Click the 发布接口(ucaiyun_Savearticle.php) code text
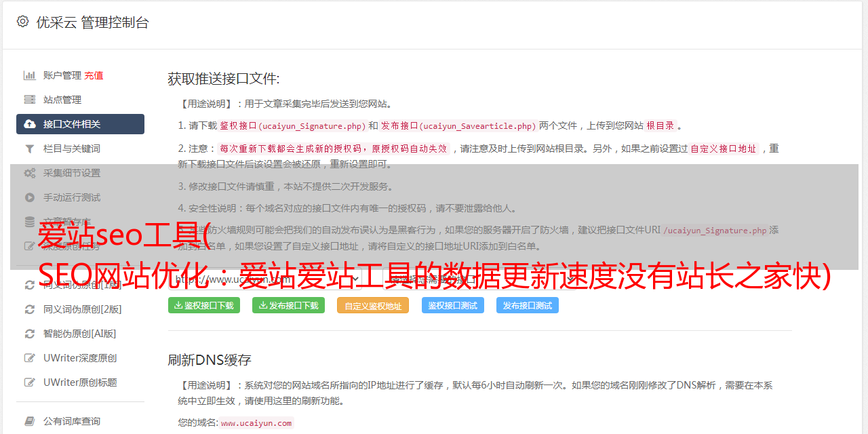 pos(458,125)
